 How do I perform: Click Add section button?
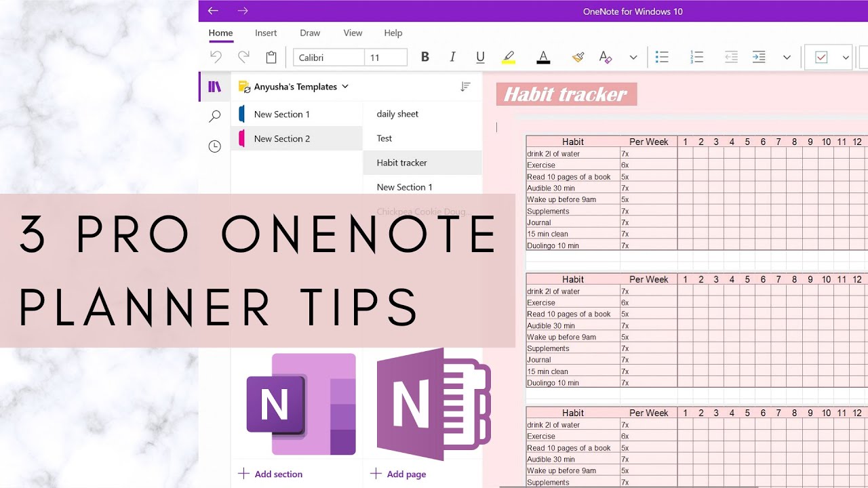tap(271, 474)
